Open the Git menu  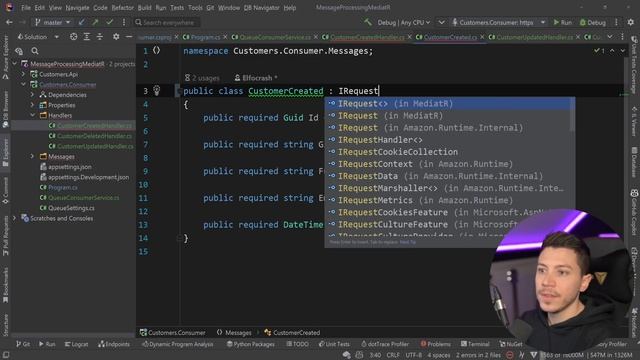click(210, 8)
